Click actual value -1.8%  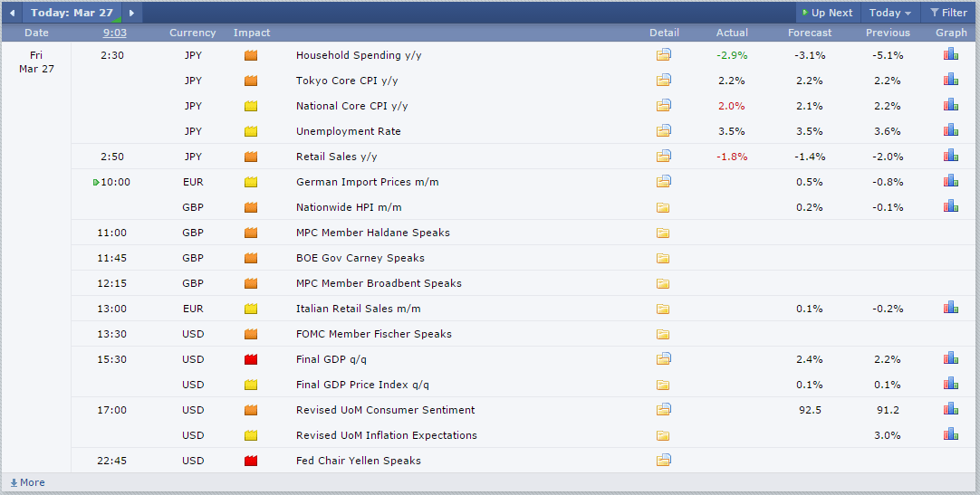(732, 157)
